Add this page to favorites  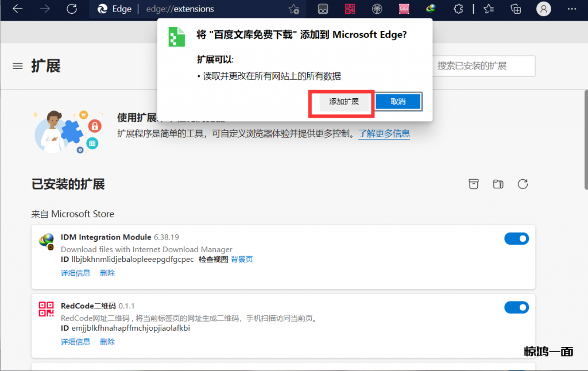point(294,9)
